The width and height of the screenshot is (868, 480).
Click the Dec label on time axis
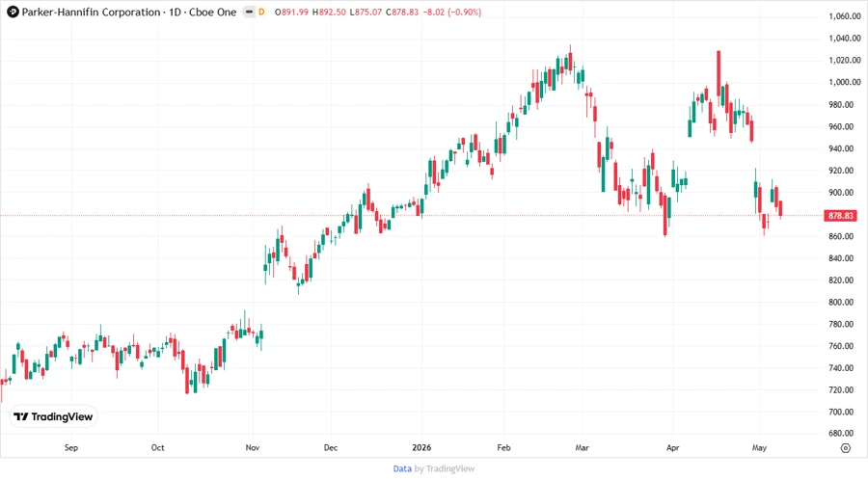pos(331,447)
